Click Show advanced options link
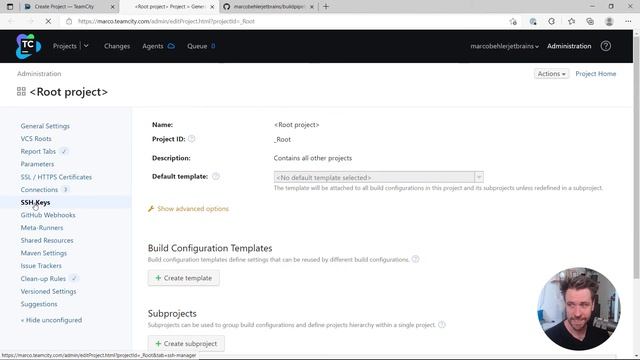This screenshot has width=640, height=360. pos(193,209)
